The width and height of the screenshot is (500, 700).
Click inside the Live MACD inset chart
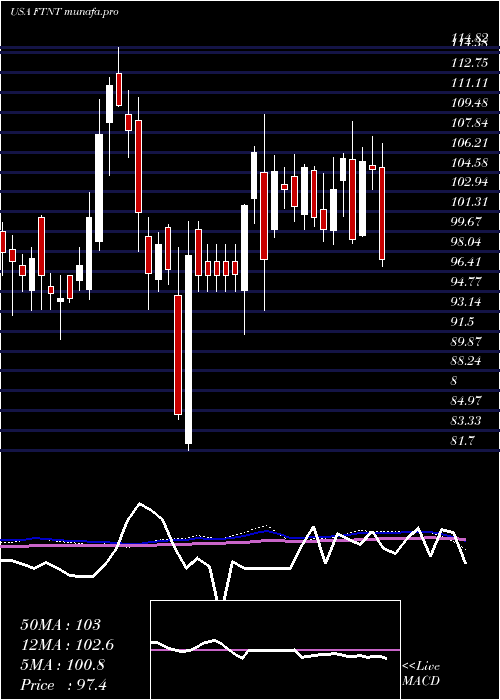pyautogui.click(x=275, y=650)
